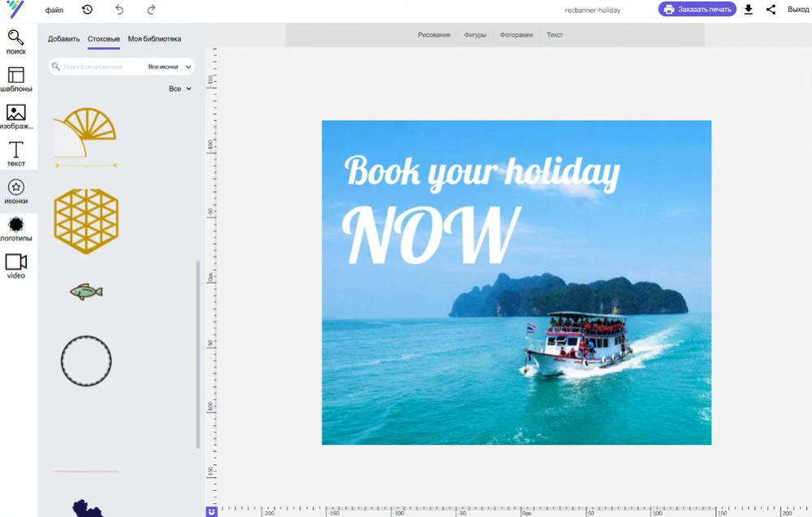Select the black circle outline icon
The width and height of the screenshot is (812, 517).
[x=86, y=360]
